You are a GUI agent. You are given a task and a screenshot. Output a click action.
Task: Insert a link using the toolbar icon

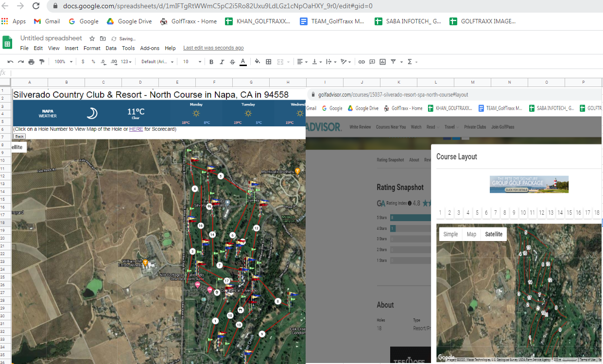point(362,62)
